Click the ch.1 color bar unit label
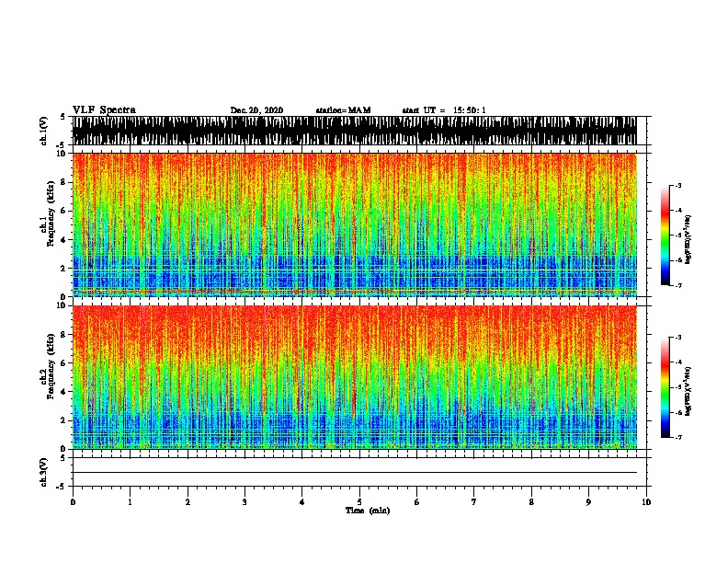 tap(688, 239)
